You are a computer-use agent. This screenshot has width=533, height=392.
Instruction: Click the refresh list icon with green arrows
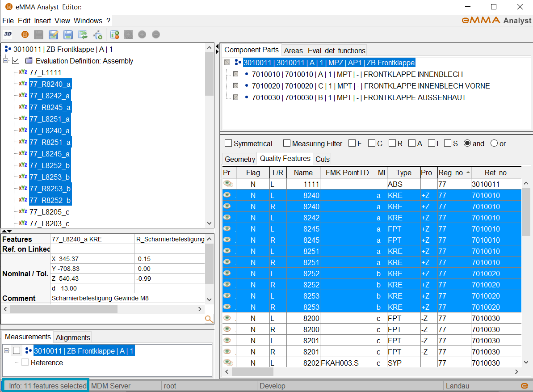83,34
